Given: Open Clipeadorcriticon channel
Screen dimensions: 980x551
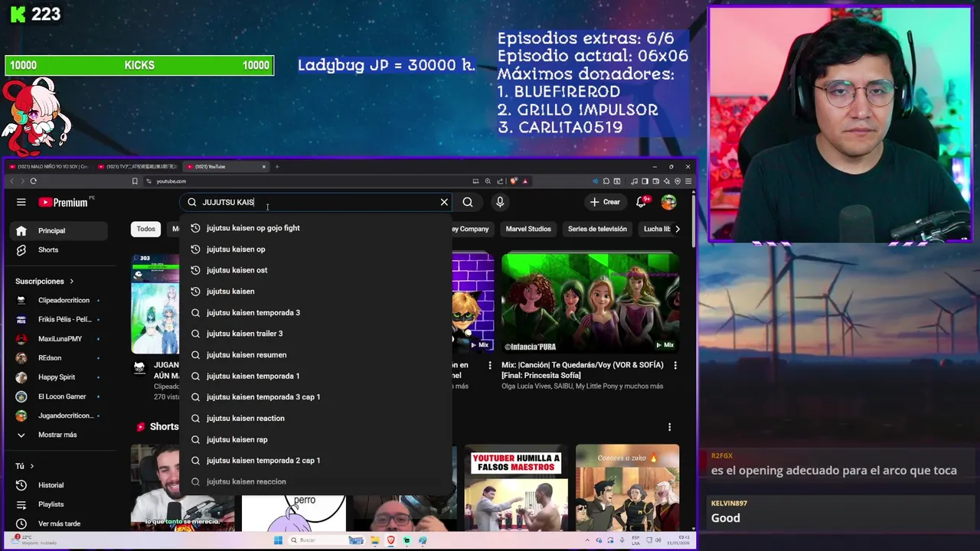Looking at the screenshot, I should pos(60,300).
